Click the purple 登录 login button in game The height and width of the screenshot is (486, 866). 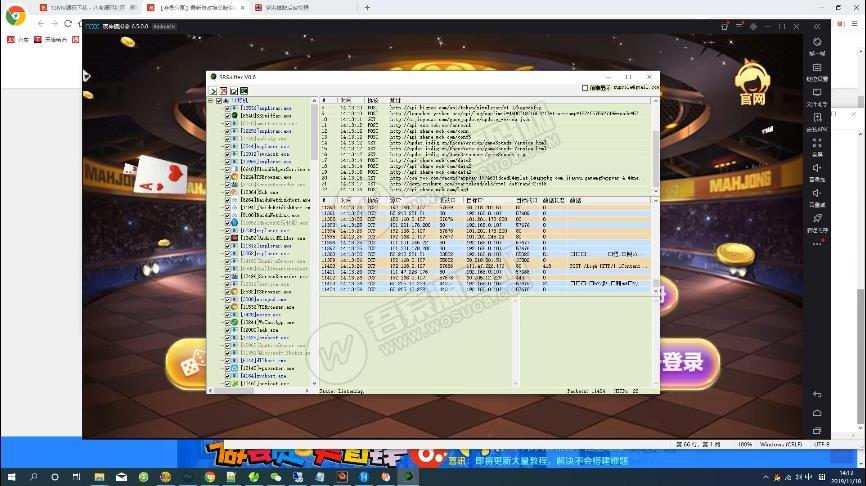(x=689, y=363)
